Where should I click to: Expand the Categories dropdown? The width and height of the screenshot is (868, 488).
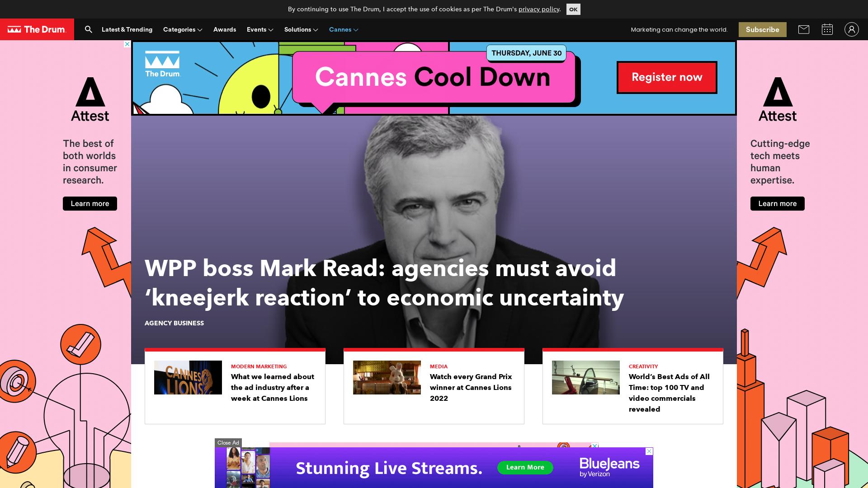point(182,29)
